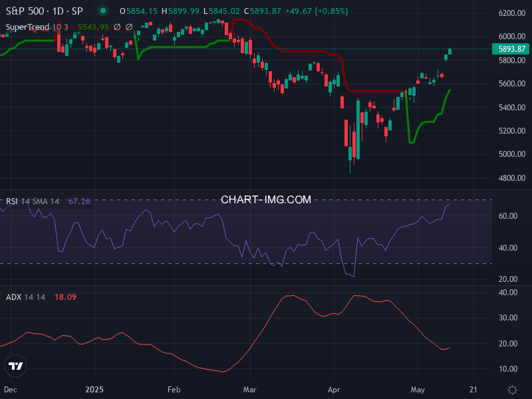Click the RSI 20.00 scale label
Image resolution: width=532 pixels, height=399 pixels.
point(508,279)
